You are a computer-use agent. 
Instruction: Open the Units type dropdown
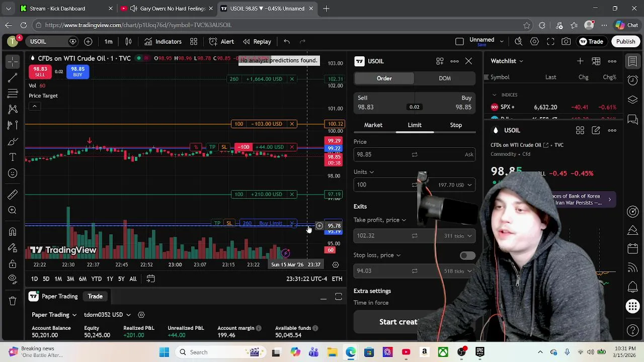(x=364, y=172)
